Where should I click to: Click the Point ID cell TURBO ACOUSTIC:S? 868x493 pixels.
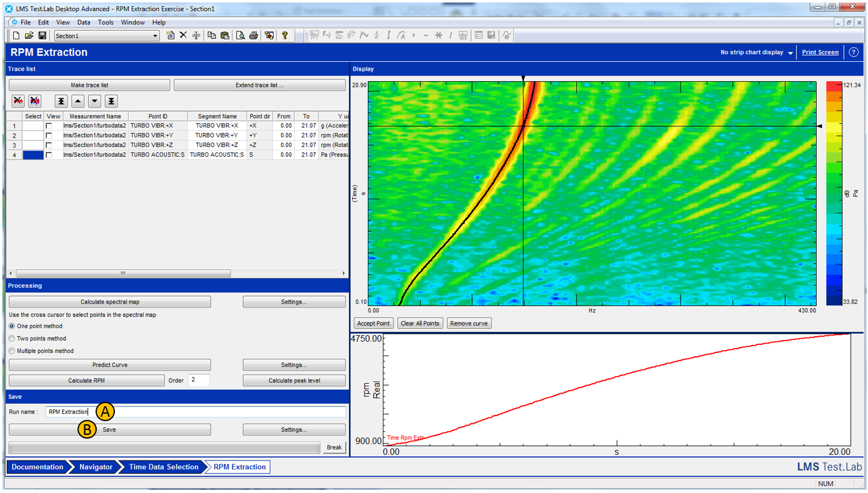coord(157,155)
